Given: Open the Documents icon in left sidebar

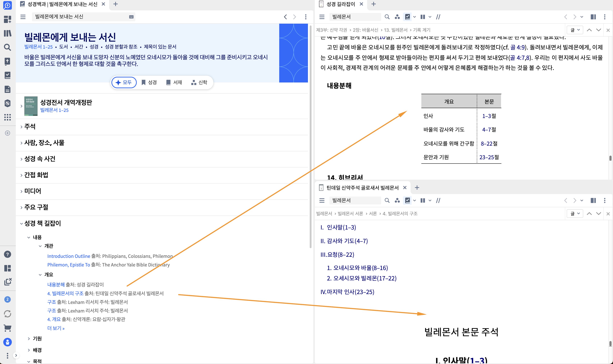Looking at the screenshot, I should point(7,89).
